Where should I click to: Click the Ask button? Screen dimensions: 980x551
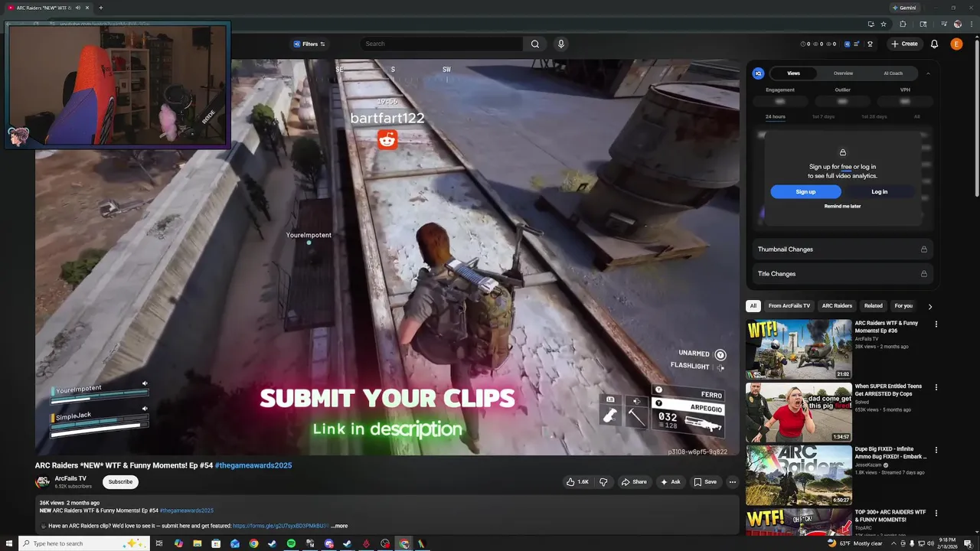[670, 482]
